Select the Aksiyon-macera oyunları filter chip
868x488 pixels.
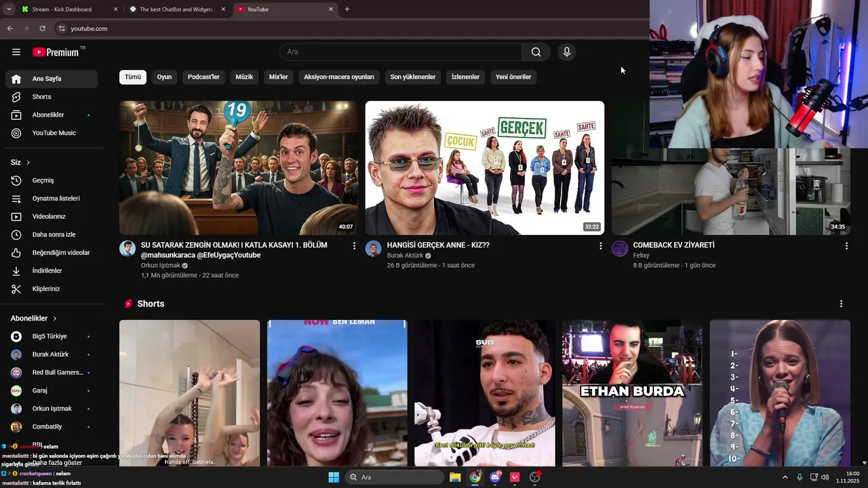[339, 77]
